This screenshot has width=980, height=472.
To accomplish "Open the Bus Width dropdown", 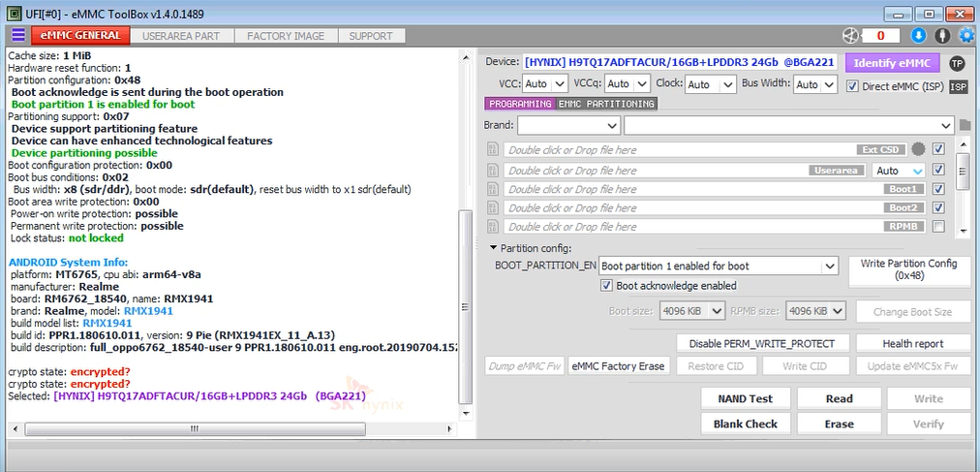I will point(815,83).
